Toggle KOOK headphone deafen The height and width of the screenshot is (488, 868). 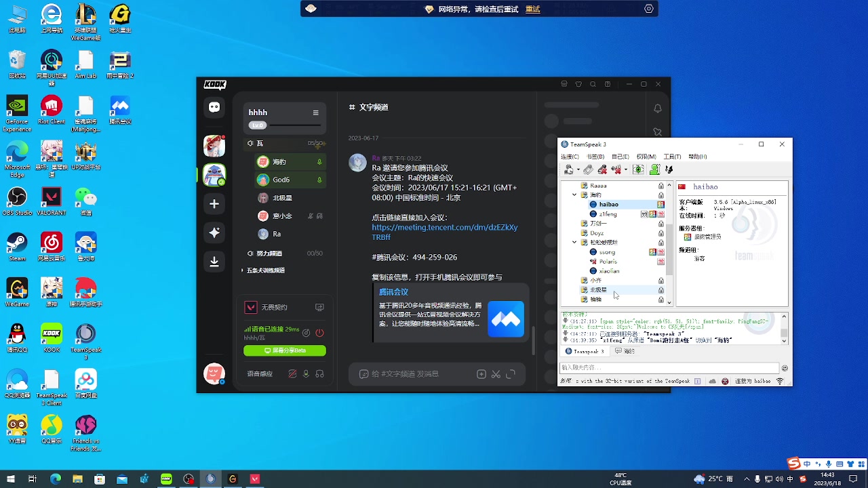[x=319, y=373]
